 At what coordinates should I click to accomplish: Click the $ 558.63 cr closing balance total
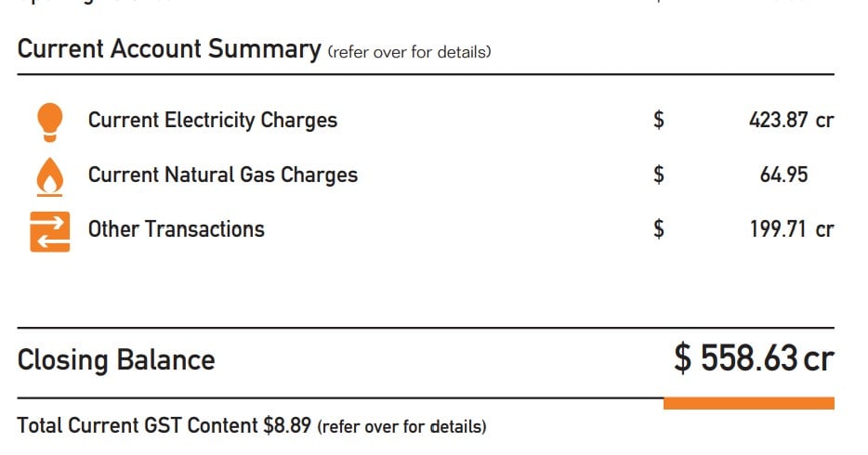click(x=754, y=358)
